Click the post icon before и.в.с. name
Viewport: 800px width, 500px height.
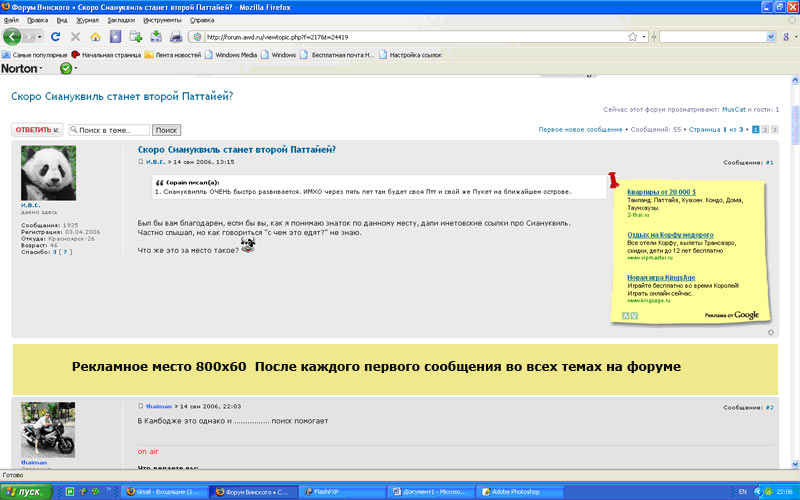coord(141,162)
